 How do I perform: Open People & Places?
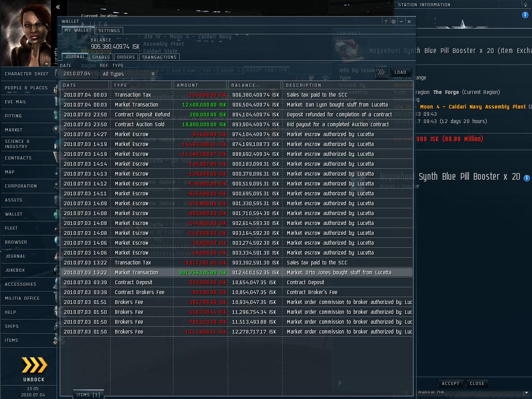[29, 88]
